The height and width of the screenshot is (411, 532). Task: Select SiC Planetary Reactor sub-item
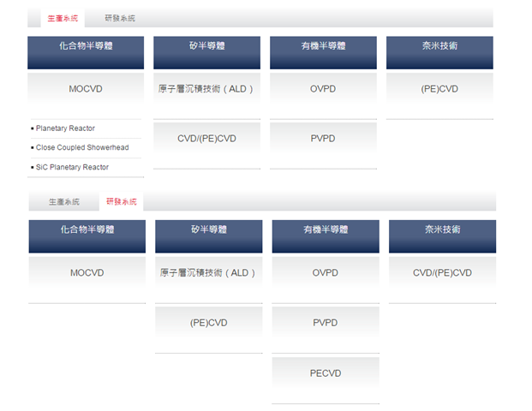coord(72,167)
